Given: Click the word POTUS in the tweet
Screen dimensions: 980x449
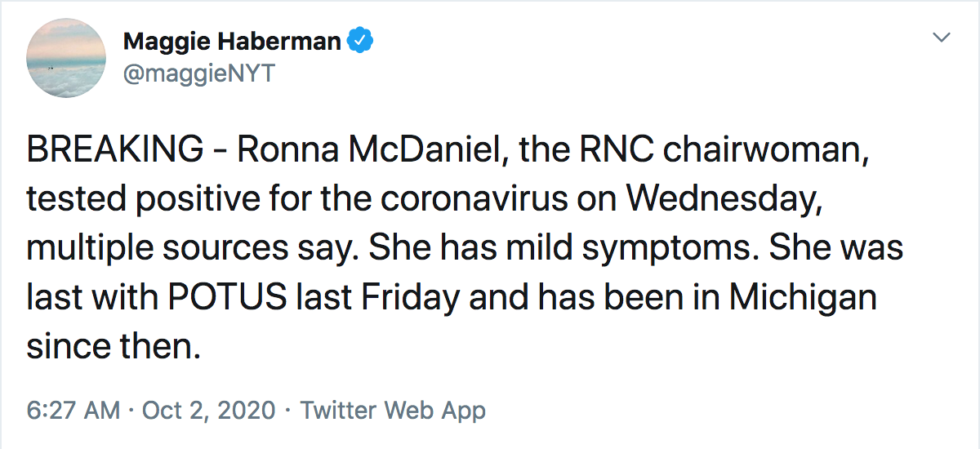Looking at the screenshot, I should click(x=228, y=298).
